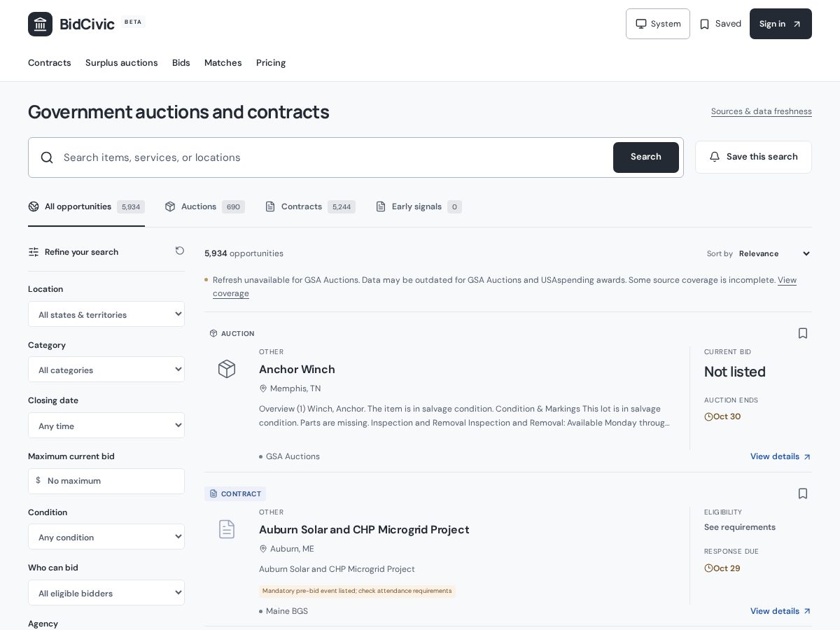840x630 pixels.
Task: Click the monitor icon in System button
Action: coord(641,24)
